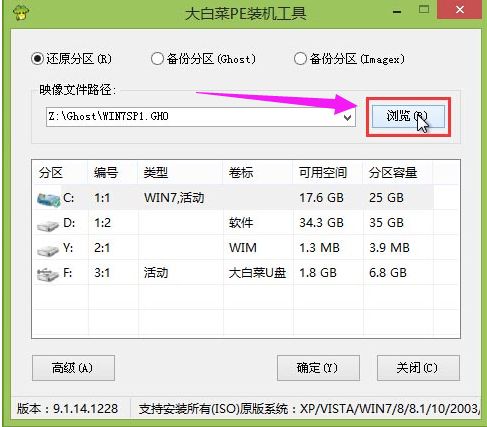Sort by the 分区 column header
This screenshot has width=487, height=427.
click(60, 173)
